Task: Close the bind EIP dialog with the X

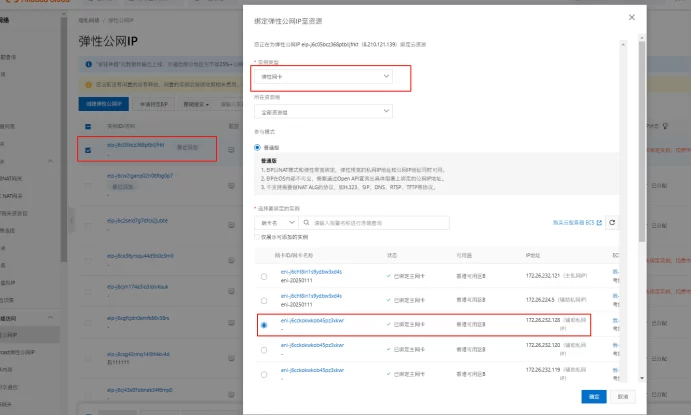Action: 632,17
